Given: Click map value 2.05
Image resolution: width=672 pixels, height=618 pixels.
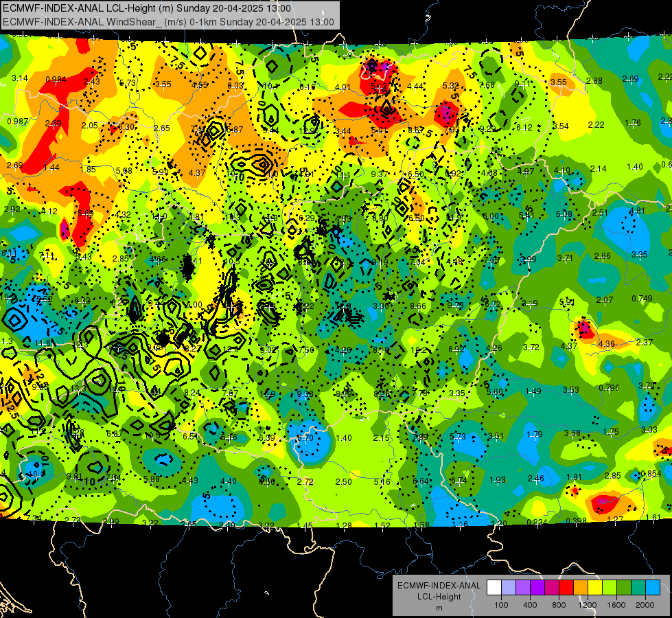Looking at the screenshot, I should click(x=89, y=125).
